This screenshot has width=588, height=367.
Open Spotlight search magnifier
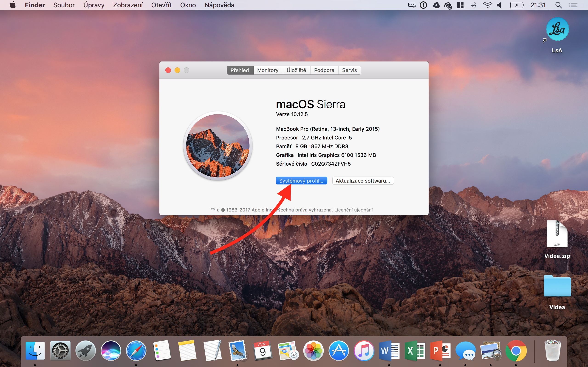(558, 5)
